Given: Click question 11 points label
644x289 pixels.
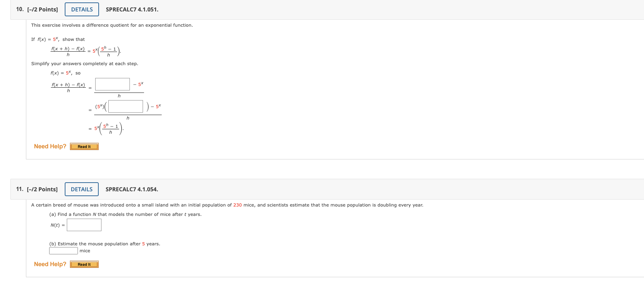Looking at the screenshot, I should tap(42, 189).
